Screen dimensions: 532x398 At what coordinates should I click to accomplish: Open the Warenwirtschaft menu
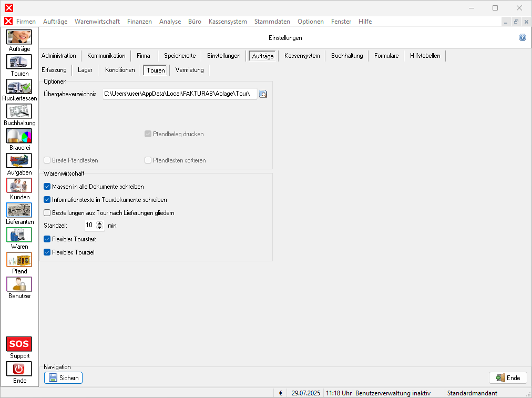(x=97, y=22)
